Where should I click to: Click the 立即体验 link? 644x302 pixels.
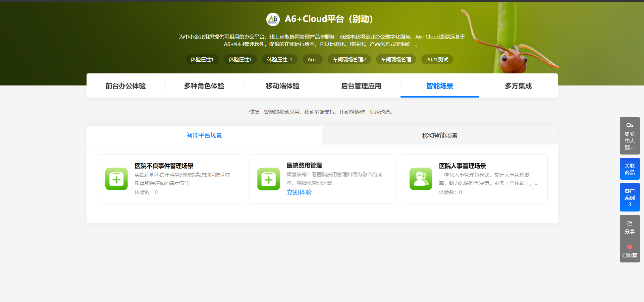(299, 192)
